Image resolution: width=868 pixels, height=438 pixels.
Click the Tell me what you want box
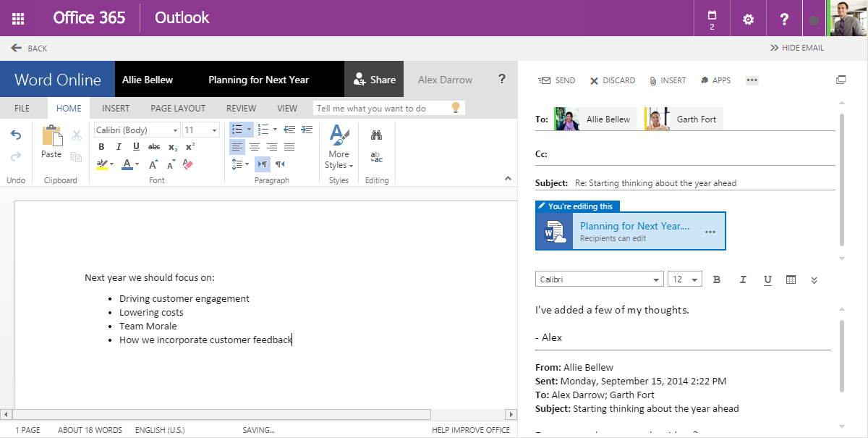382,109
